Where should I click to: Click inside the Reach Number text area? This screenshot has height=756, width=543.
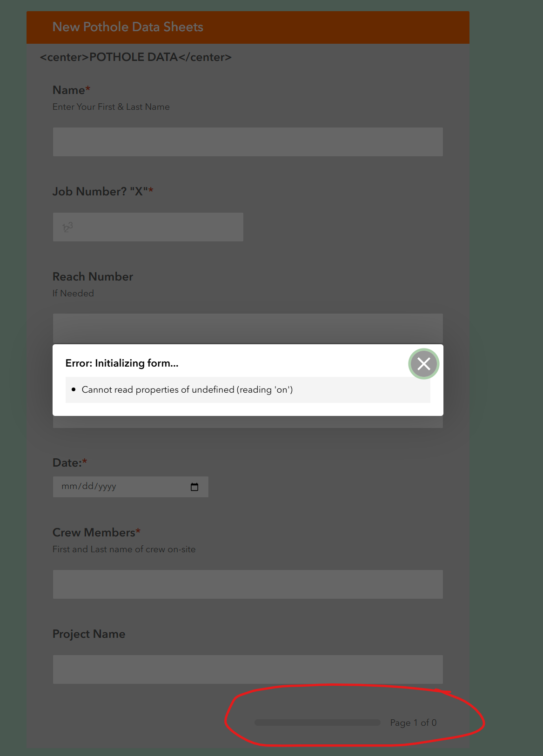(x=248, y=326)
